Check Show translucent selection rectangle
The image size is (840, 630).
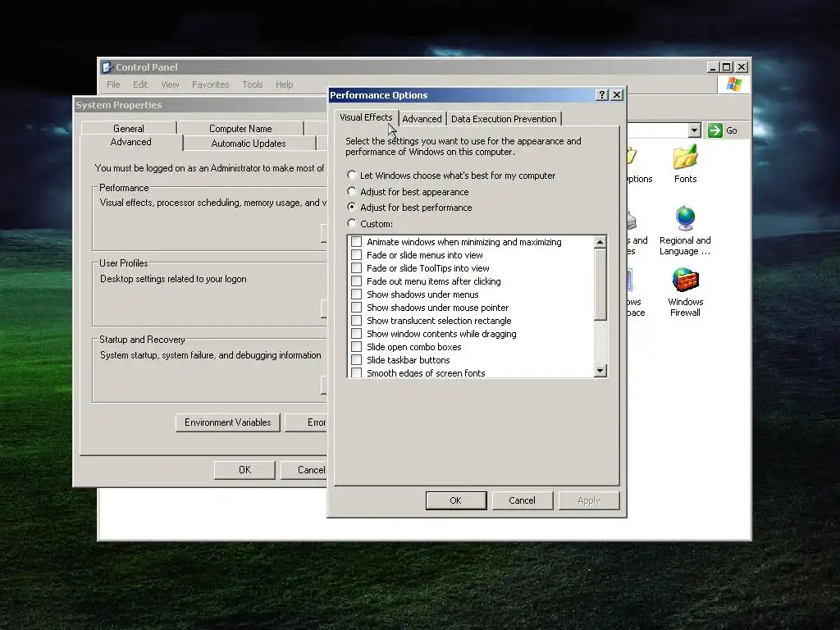356,321
